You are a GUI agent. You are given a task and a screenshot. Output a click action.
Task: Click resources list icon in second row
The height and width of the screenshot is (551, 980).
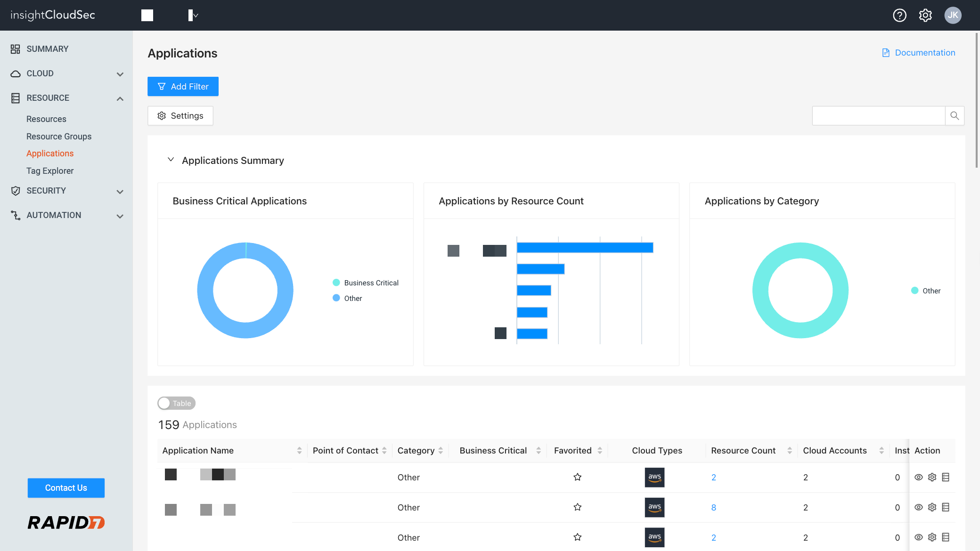946,507
